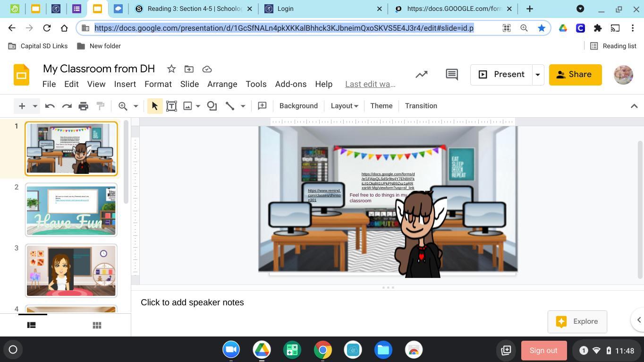Open the Capital SD Links bookmark
The image size is (644, 362).
pos(38,46)
